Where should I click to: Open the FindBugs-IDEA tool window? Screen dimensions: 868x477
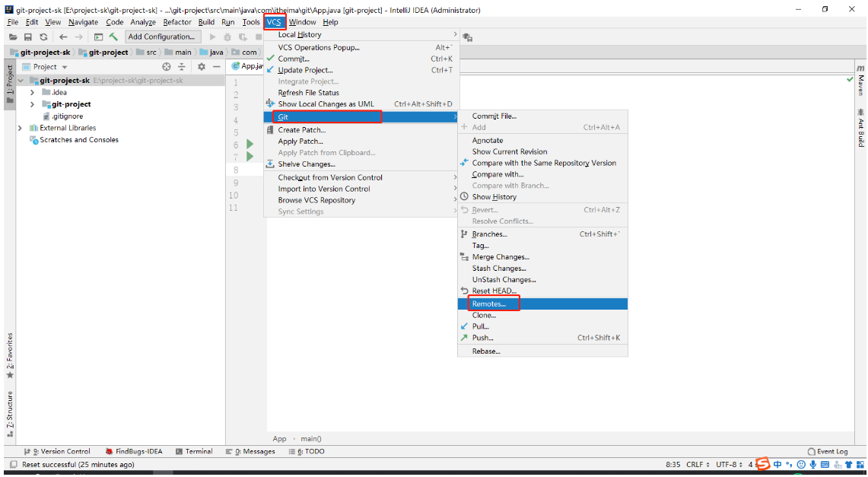pyautogui.click(x=134, y=452)
